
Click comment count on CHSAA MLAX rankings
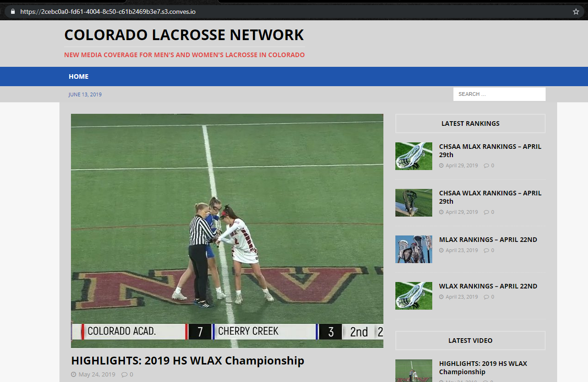[493, 165]
